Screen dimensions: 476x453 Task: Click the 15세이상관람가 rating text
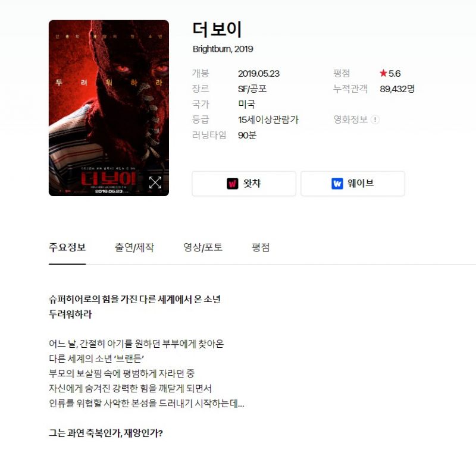268,119
